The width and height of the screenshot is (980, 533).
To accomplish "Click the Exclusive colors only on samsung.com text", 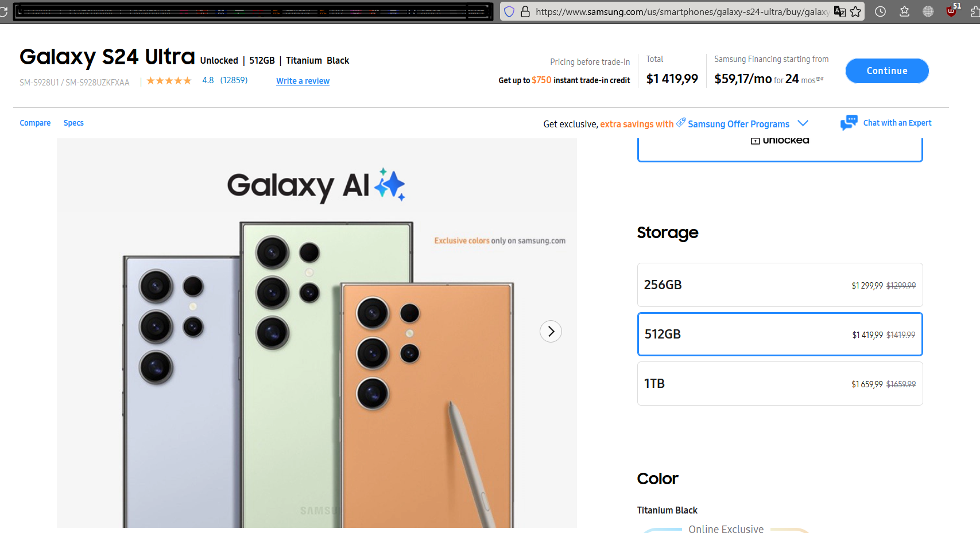I will (x=500, y=241).
